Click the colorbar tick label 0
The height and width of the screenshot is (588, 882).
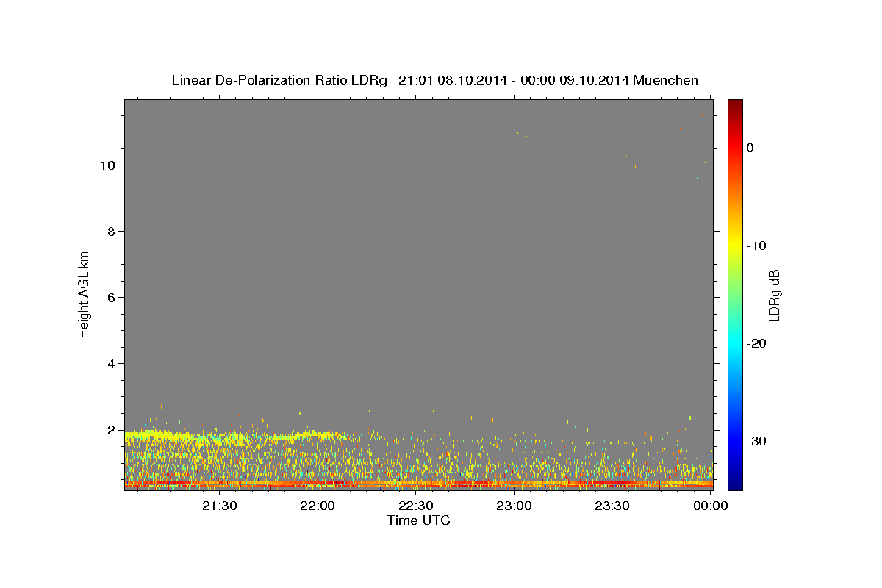750,148
